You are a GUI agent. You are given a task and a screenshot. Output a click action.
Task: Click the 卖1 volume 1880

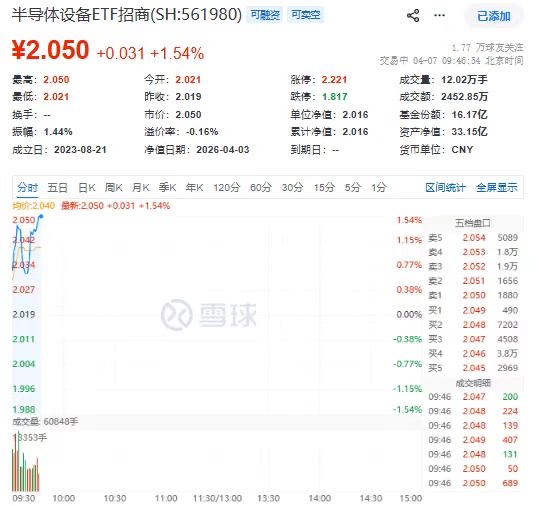tap(508, 296)
